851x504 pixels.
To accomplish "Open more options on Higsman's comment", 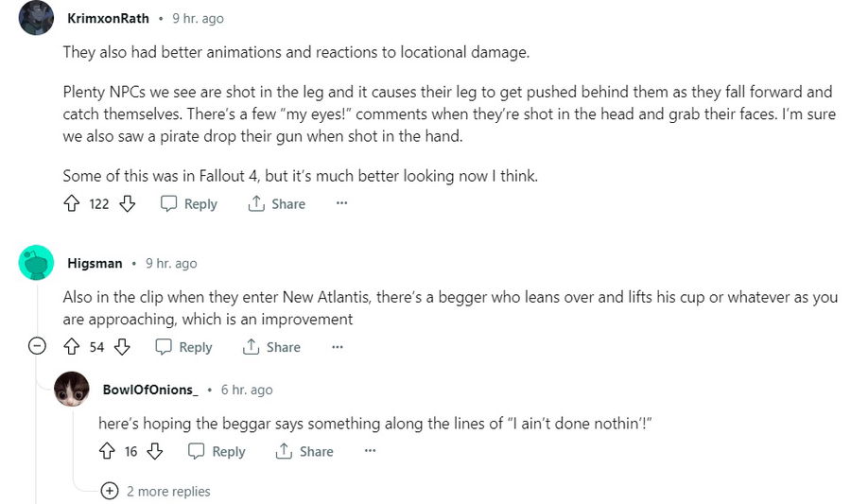I will pos(338,347).
